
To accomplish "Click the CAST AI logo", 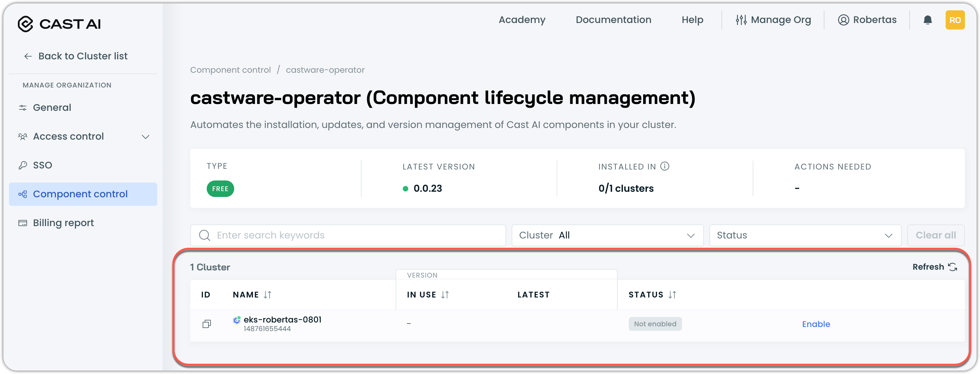I will (x=59, y=24).
